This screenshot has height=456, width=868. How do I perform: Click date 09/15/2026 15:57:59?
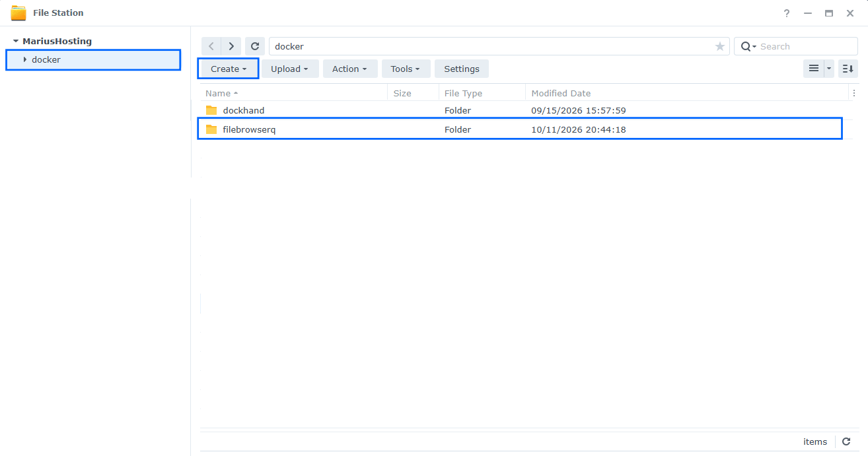click(x=579, y=110)
